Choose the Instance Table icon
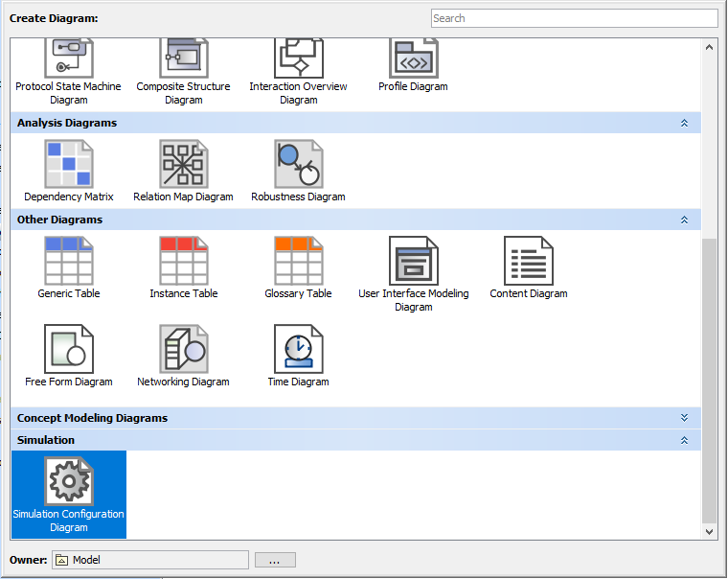The width and height of the screenshot is (728, 579). pyautogui.click(x=183, y=261)
